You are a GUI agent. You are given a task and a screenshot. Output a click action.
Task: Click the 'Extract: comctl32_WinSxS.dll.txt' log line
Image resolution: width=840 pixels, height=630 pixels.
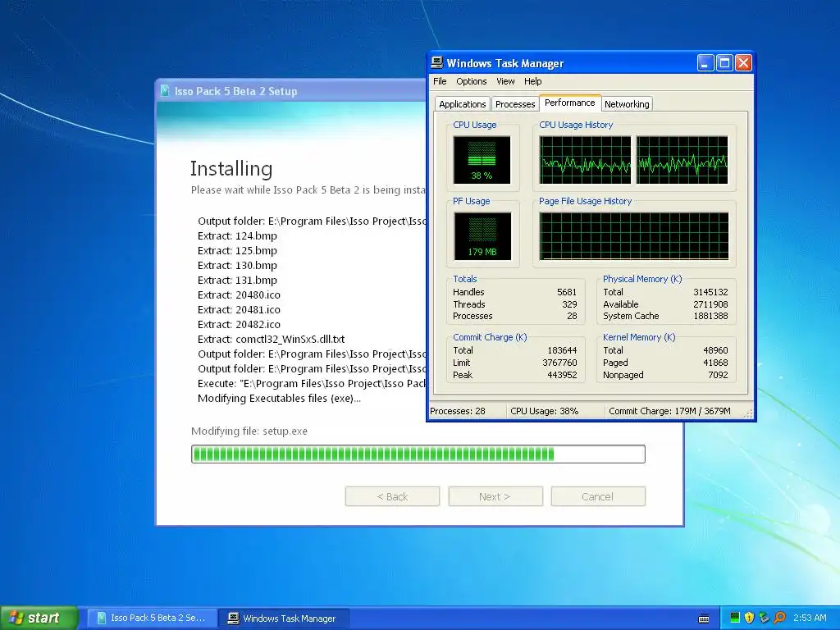coord(271,339)
